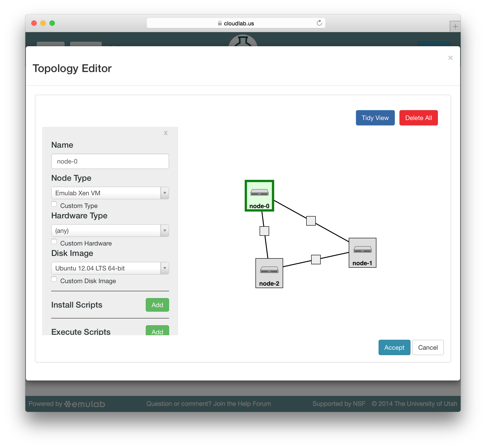Click the Name input field
The height and width of the screenshot is (448, 486).
coord(110,161)
